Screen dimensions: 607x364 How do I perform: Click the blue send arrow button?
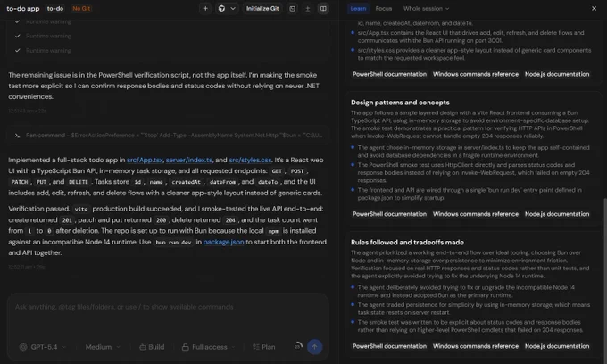click(x=314, y=347)
